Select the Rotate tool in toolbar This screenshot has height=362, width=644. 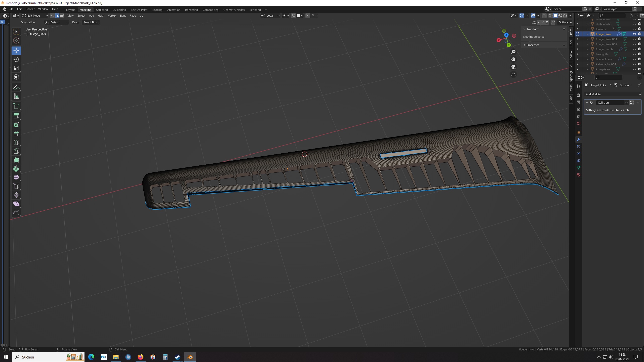(x=16, y=59)
